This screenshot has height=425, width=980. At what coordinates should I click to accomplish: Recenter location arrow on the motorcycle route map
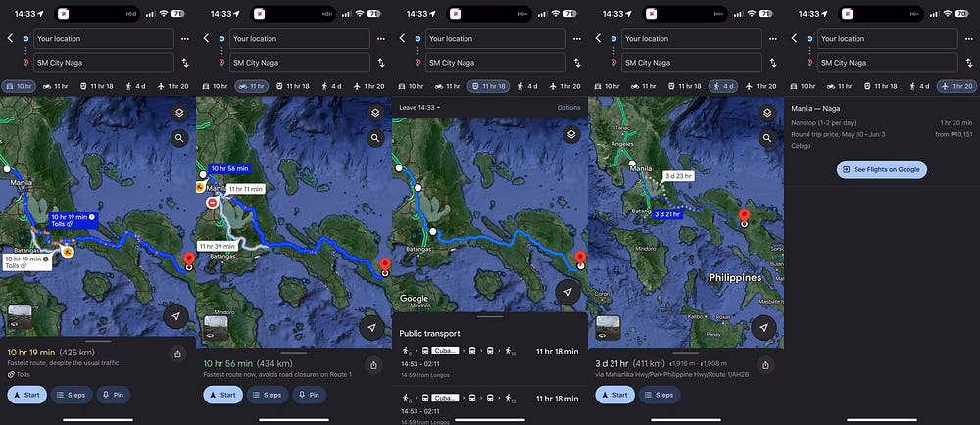[x=372, y=328]
